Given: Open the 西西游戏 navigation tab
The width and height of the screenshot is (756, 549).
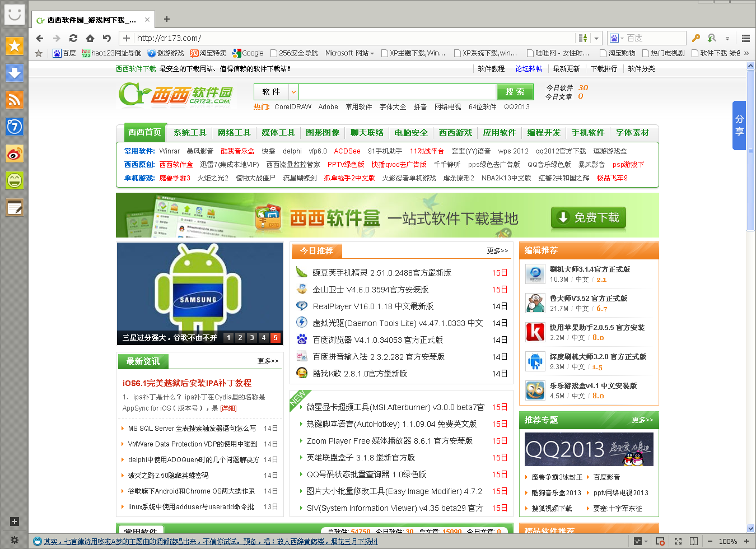Looking at the screenshot, I should coord(455,133).
